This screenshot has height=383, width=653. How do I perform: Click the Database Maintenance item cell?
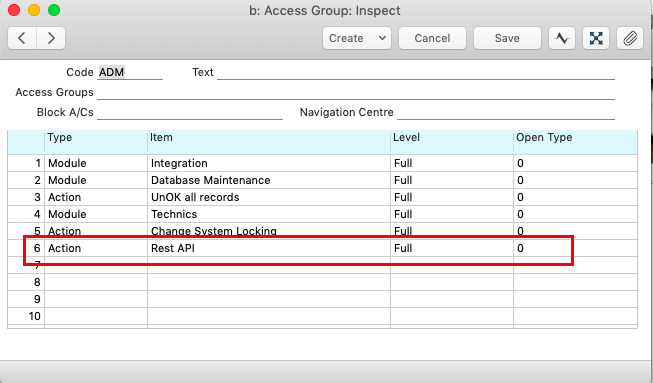(x=269, y=180)
